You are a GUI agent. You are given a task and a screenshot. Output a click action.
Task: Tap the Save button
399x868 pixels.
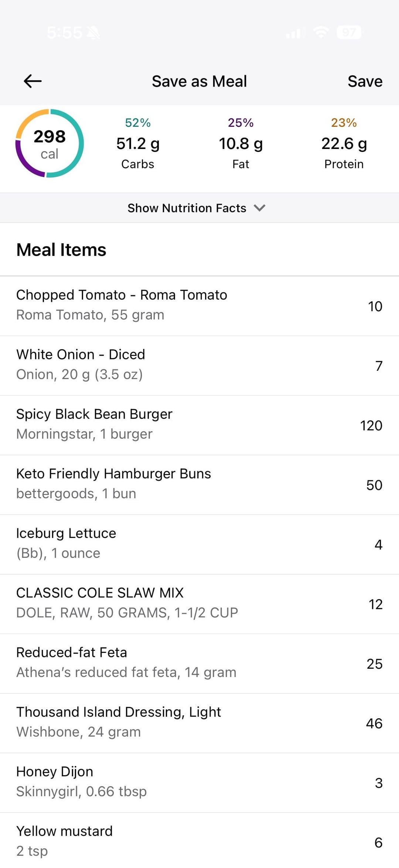(x=365, y=81)
